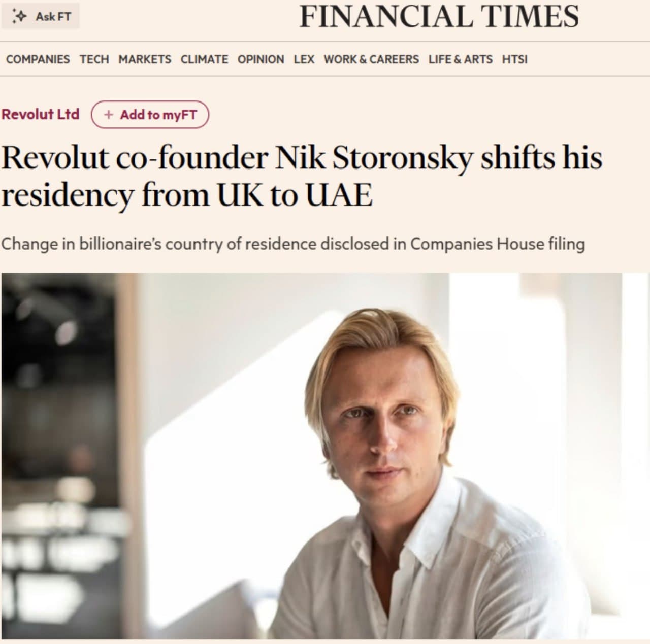Click the Financial Times masthead logo

tap(439, 16)
